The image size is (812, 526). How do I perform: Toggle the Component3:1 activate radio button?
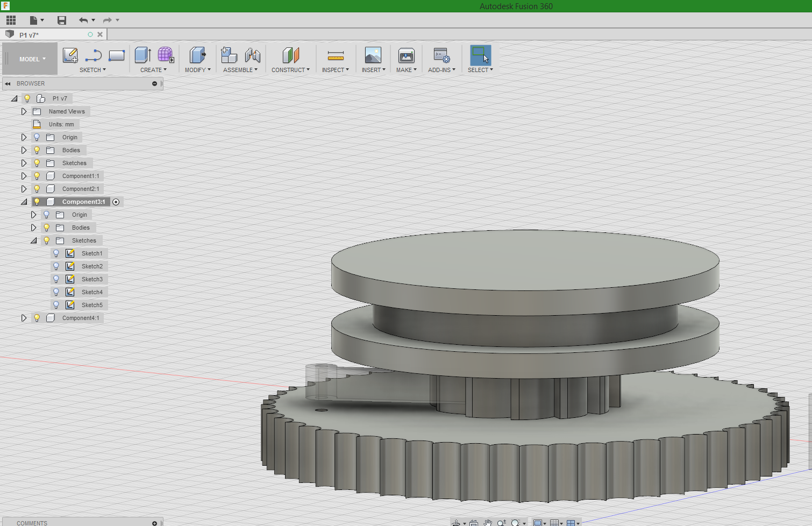click(116, 202)
